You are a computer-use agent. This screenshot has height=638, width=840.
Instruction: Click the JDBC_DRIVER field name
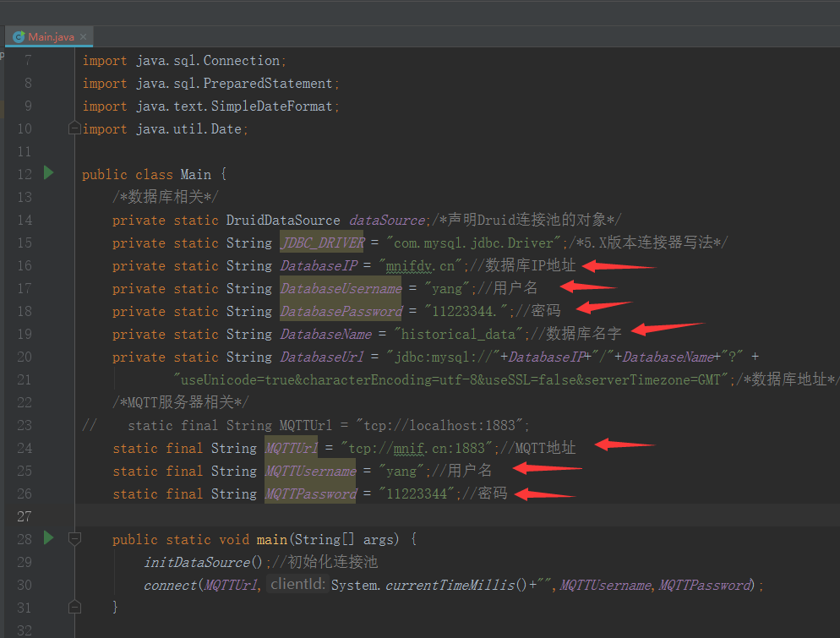(322, 243)
